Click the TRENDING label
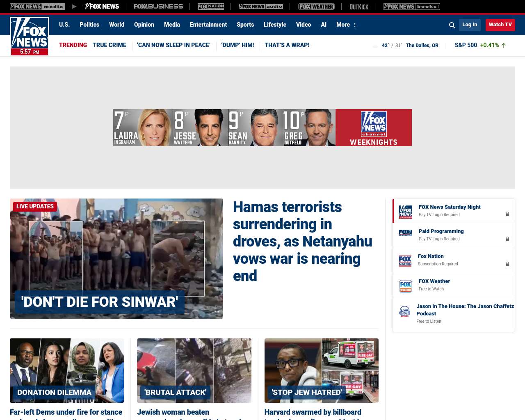Screen dimensions: 525x420 [73, 45]
